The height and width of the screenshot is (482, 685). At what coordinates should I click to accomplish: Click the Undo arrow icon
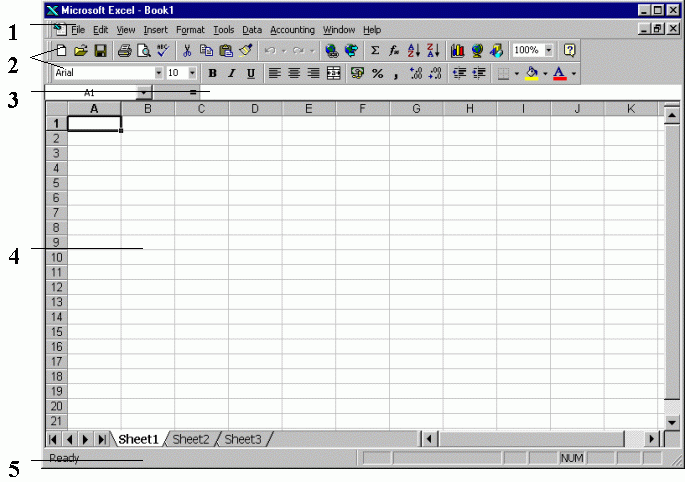pos(270,51)
